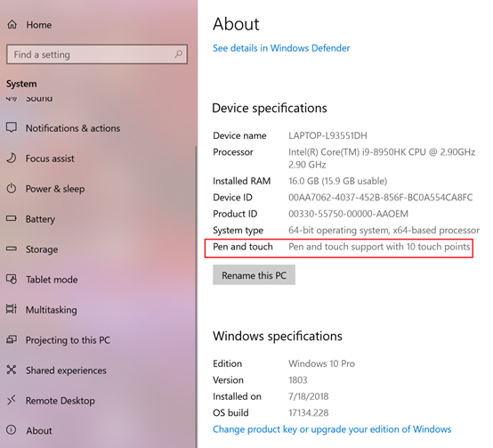The image size is (493, 448).
Task: Open See details in Windows Defender link
Action: 281,48
